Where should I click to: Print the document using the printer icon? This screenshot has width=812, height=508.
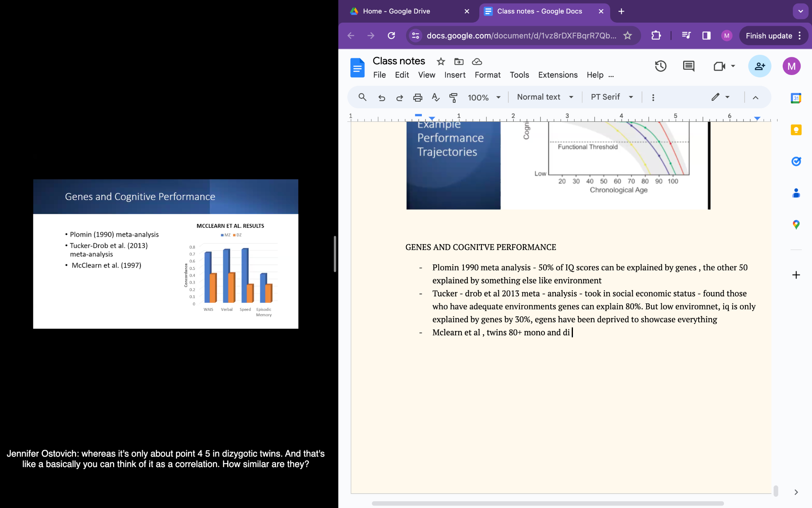[417, 97]
